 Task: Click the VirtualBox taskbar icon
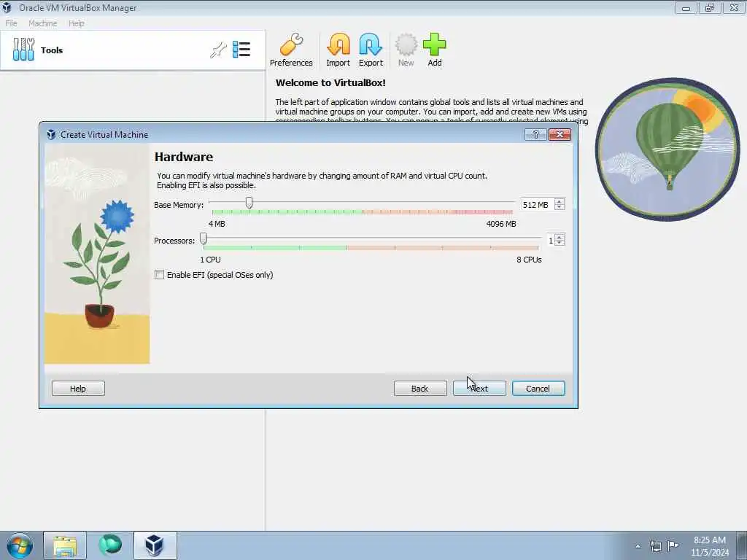[x=155, y=545]
